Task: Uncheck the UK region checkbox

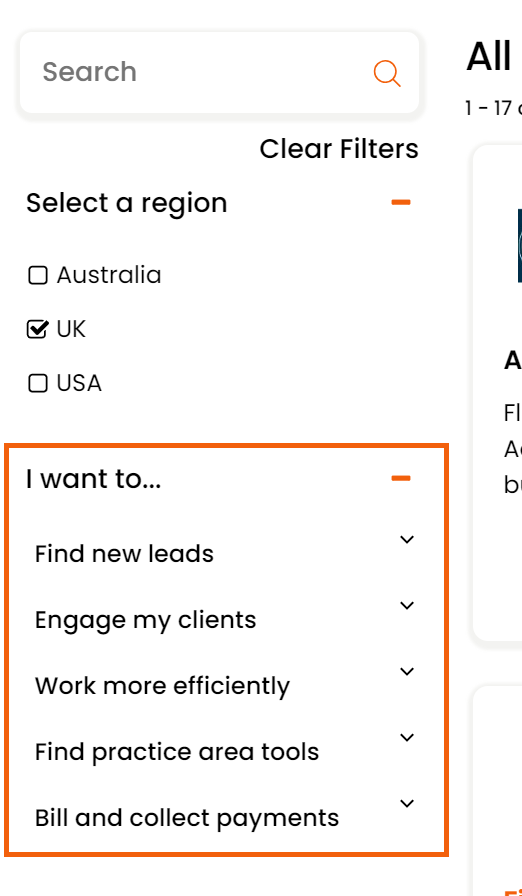Action: pyautogui.click(x=38, y=330)
